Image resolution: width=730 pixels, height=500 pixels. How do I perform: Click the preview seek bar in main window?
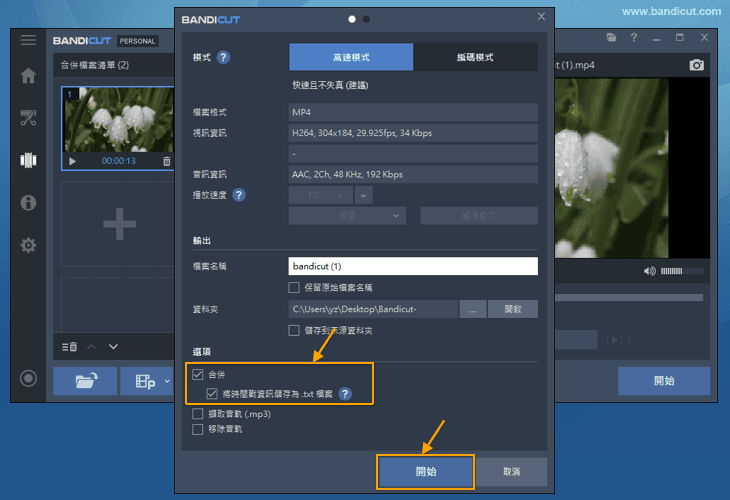(x=629, y=297)
